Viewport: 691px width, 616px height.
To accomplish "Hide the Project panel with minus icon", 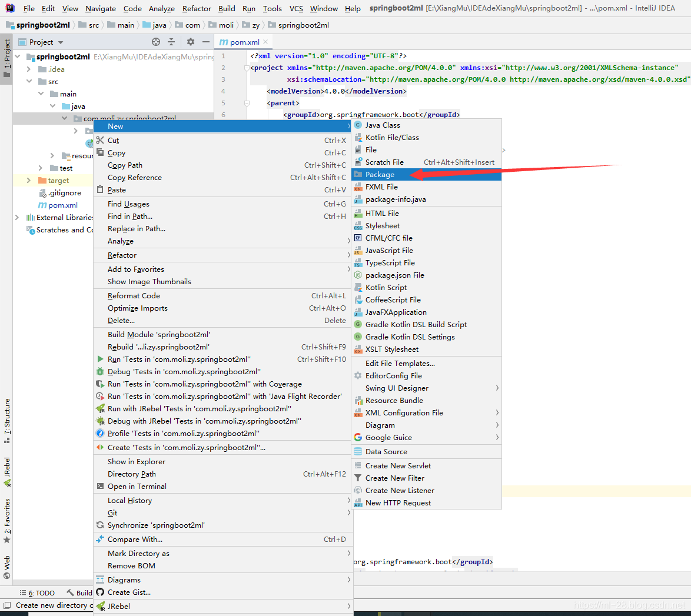I will click(x=206, y=42).
